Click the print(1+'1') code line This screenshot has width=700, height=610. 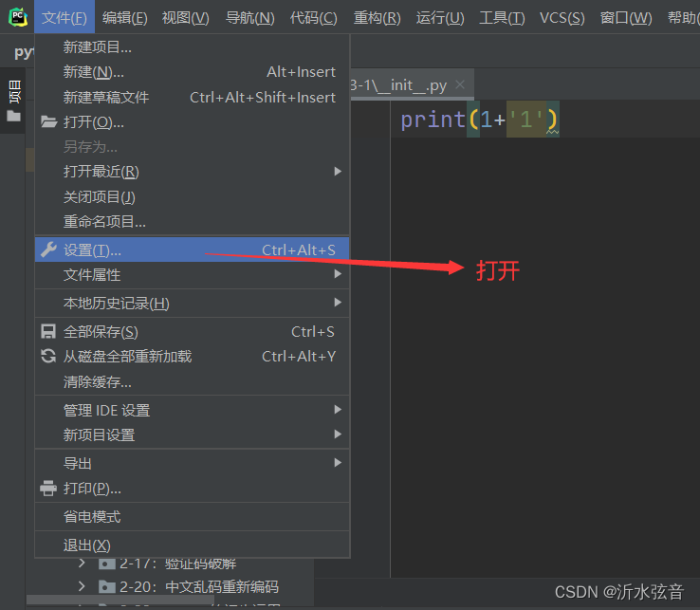[x=479, y=120]
